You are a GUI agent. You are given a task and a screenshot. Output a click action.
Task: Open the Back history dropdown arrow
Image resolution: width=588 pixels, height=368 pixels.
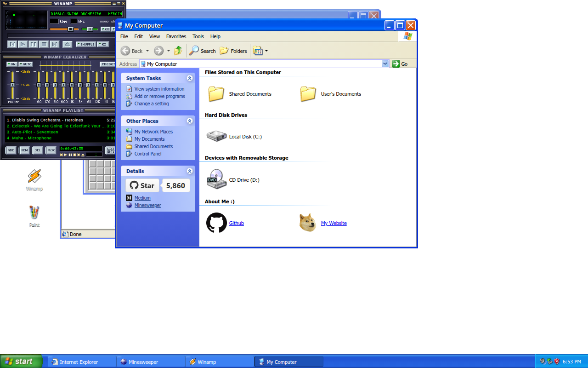[x=147, y=51]
